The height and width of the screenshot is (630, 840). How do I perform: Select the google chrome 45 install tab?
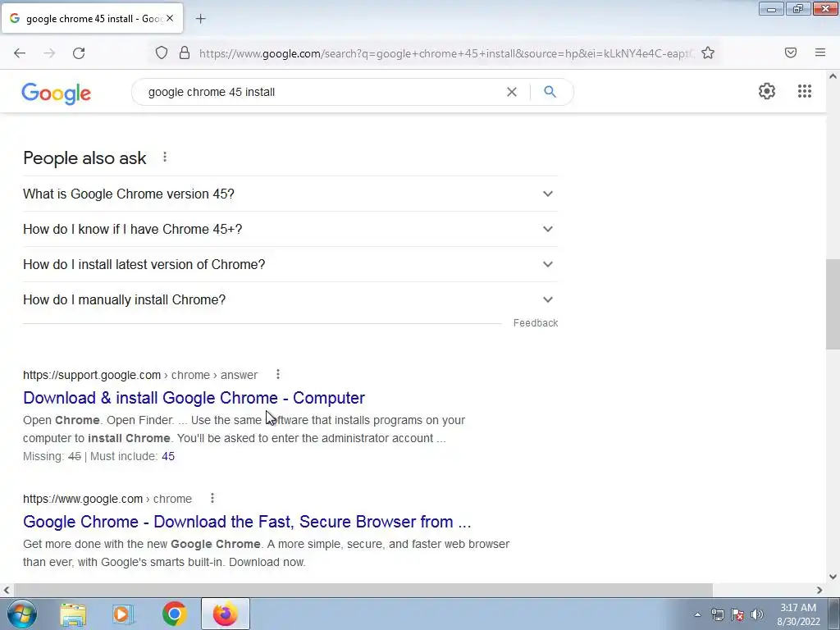(92, 18)
